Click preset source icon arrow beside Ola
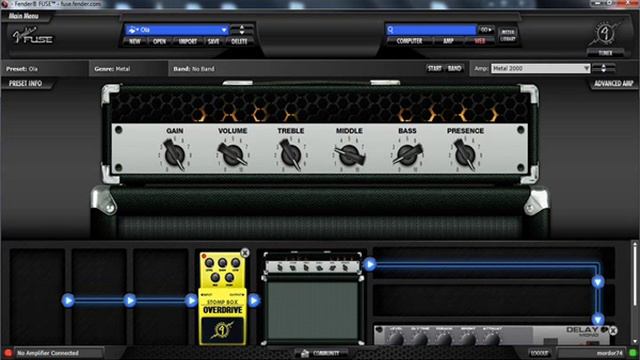640x360 pixels. pos(133,30)
